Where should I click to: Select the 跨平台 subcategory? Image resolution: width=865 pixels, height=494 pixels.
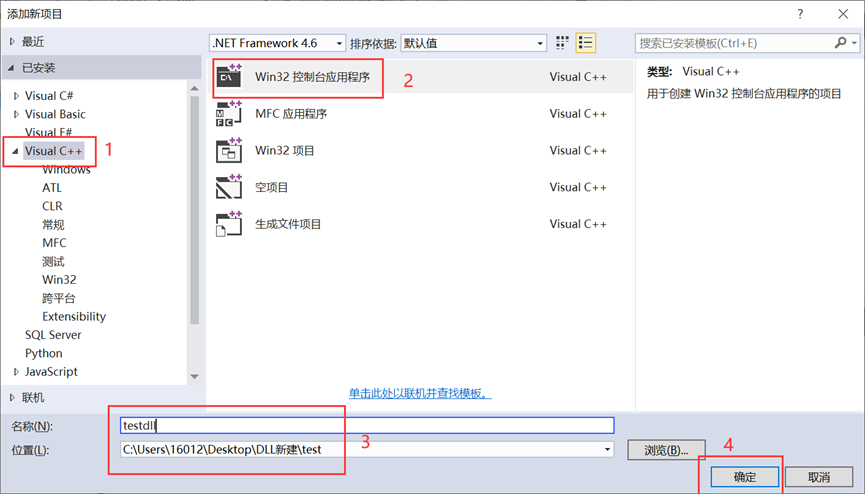pyautogui.click(x=58, y=299)
